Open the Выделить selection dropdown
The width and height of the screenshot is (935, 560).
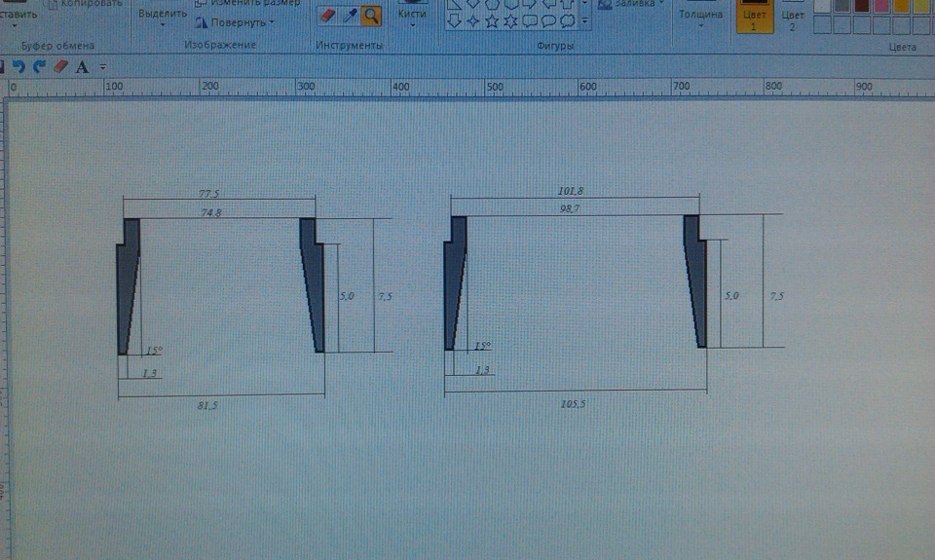pos(163,25)
